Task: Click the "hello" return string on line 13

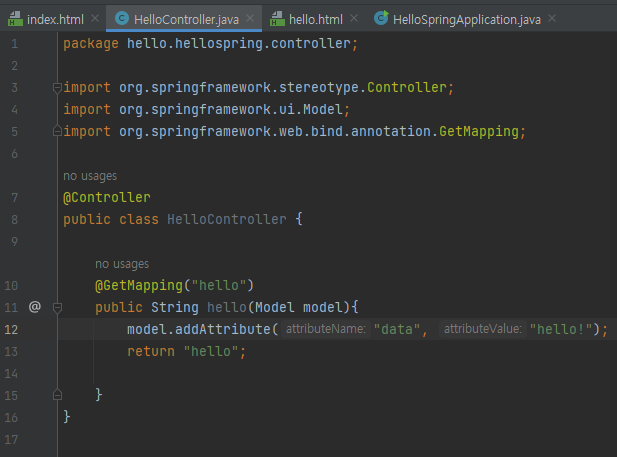Action: click(x=211, y=351)
